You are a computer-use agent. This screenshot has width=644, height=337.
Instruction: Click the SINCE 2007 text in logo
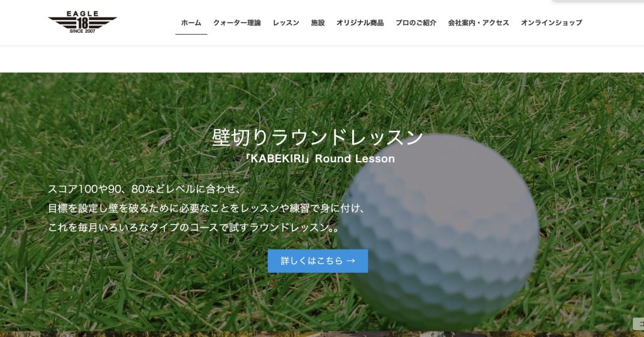(x=82, y=31)
